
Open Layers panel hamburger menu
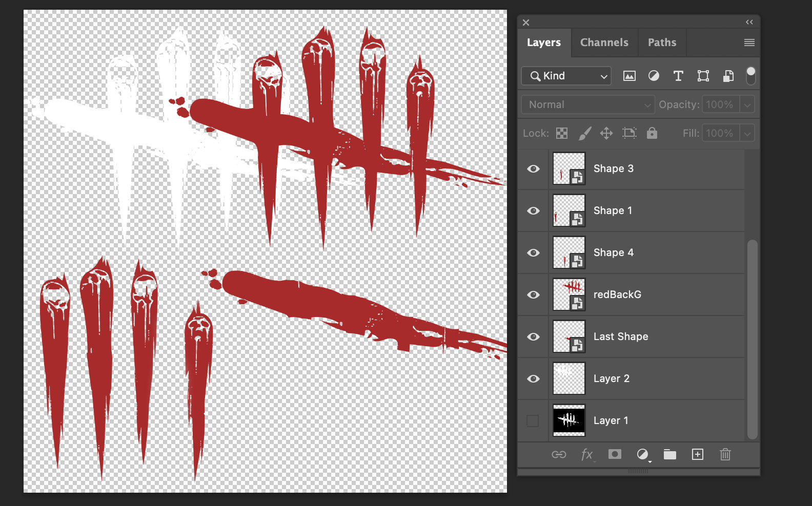[749, 43]
